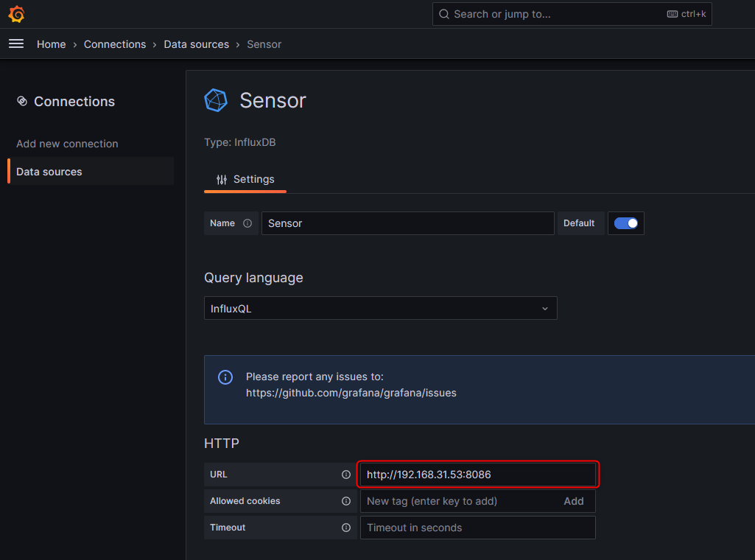Click the Timeout label
This screenshot has height=560, width=755.
[228, 528]
